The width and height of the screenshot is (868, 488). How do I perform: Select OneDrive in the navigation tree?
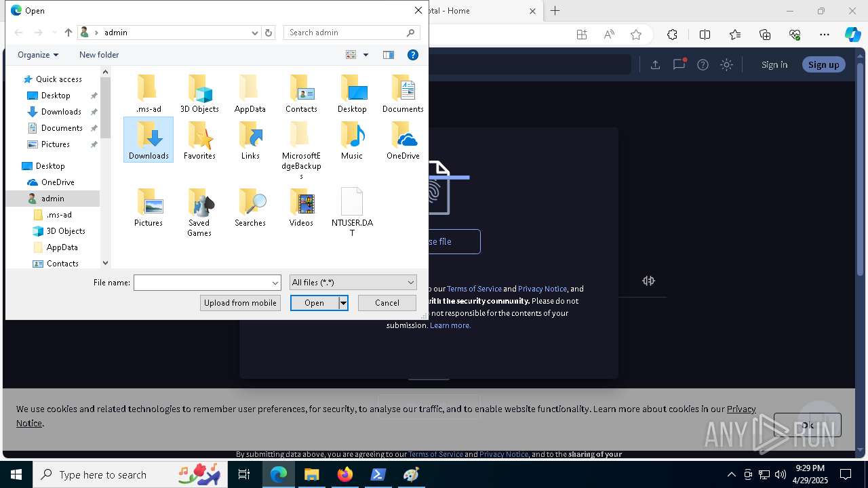[x=58, y=182]
